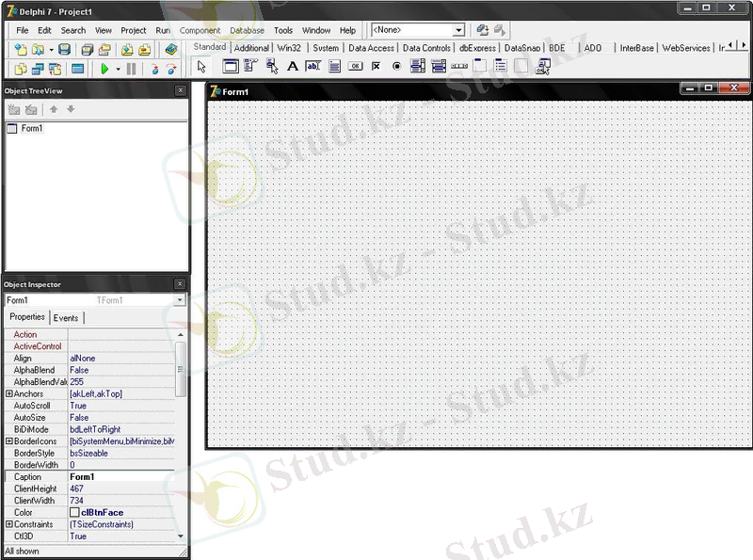Select the Memo component icon
753x560 pixels.
tap(335, 66)
